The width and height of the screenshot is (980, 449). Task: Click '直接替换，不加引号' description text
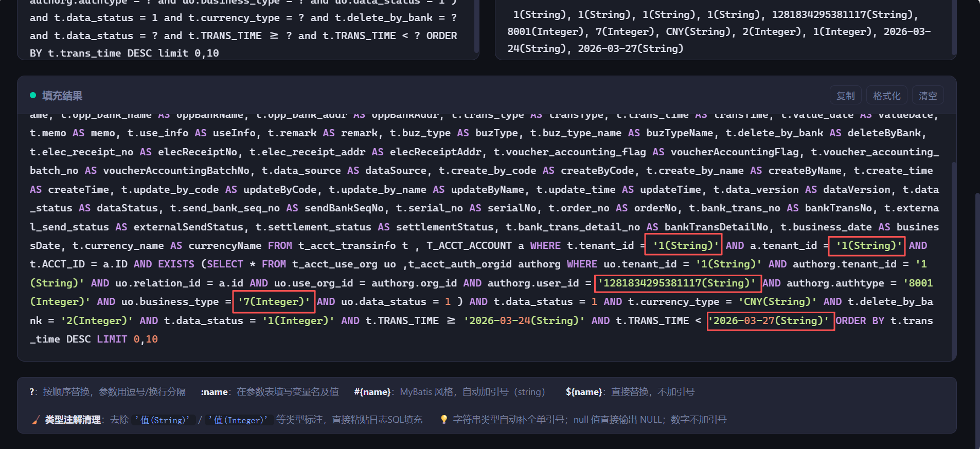pyautogui.click(x=653, y=392)
